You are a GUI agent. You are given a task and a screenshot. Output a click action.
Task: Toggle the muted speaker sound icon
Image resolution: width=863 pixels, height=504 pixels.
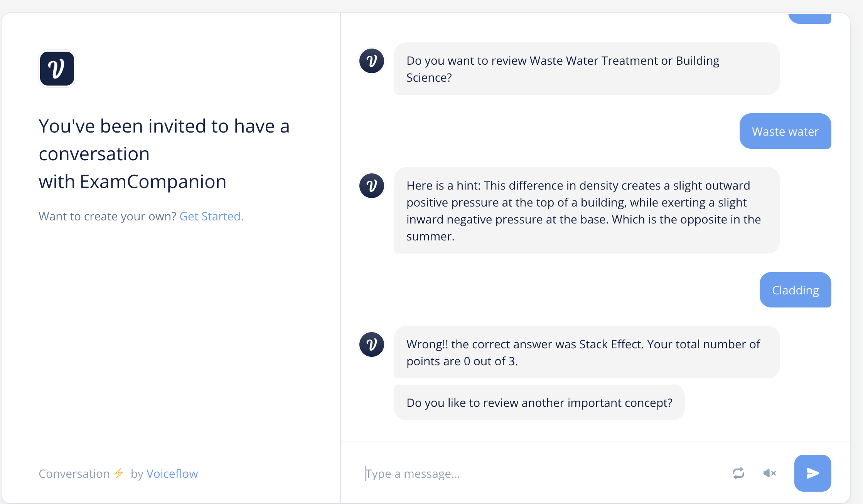click(769, 473)
